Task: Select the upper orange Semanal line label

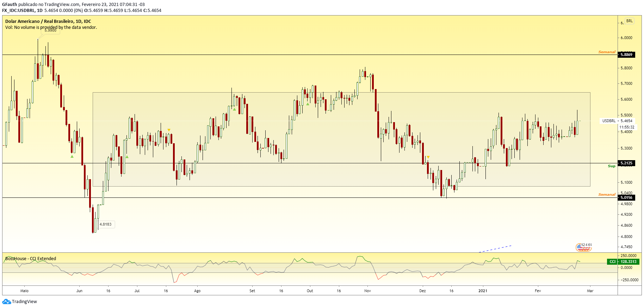Action: coord(607,52)
